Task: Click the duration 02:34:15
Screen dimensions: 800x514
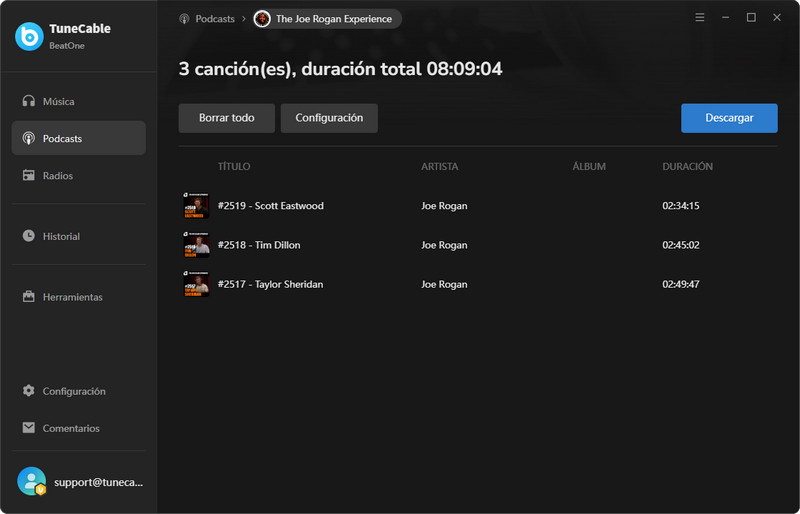Action: pos(681,206)
